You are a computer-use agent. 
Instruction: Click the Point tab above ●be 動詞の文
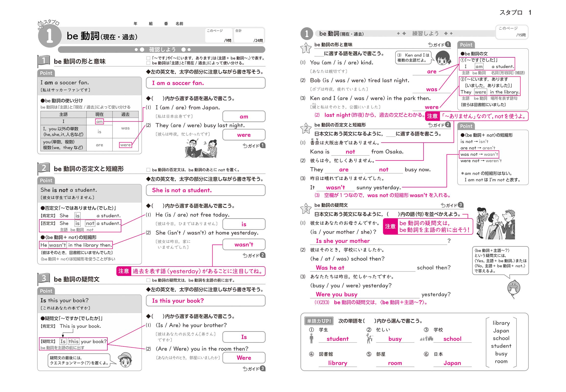[466, 45]
